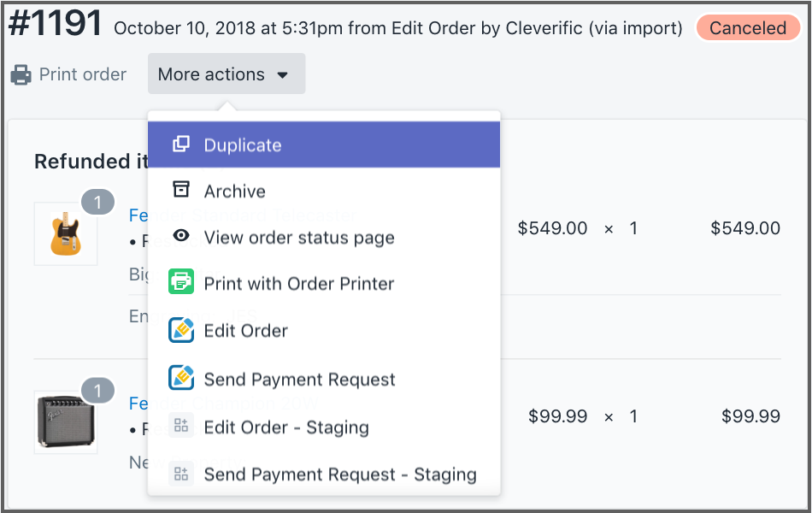Click the printer icon beside Print order
The width and height of the screenshot is (812, 513).
click(x=21, y=75)
